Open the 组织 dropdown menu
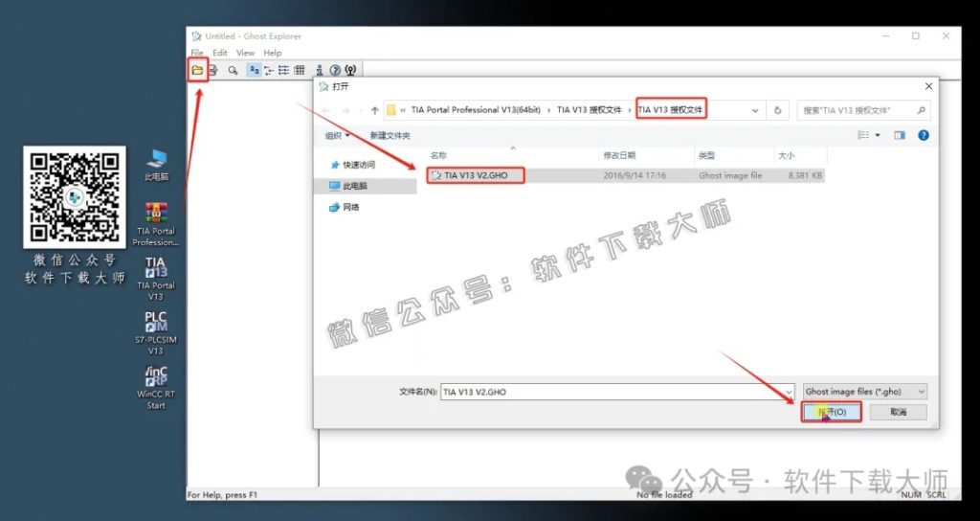This screenshot has height=521, width=980. 338,135
